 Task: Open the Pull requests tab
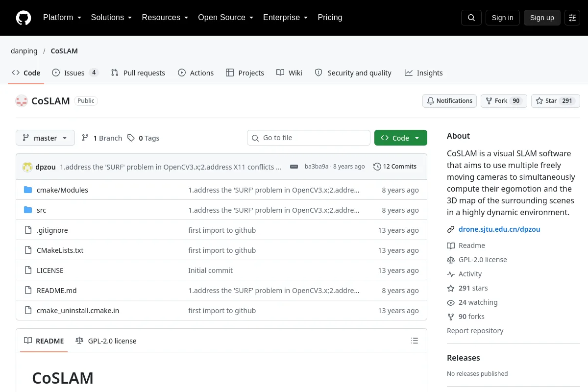pyautogui.click(x=138, y=73)
